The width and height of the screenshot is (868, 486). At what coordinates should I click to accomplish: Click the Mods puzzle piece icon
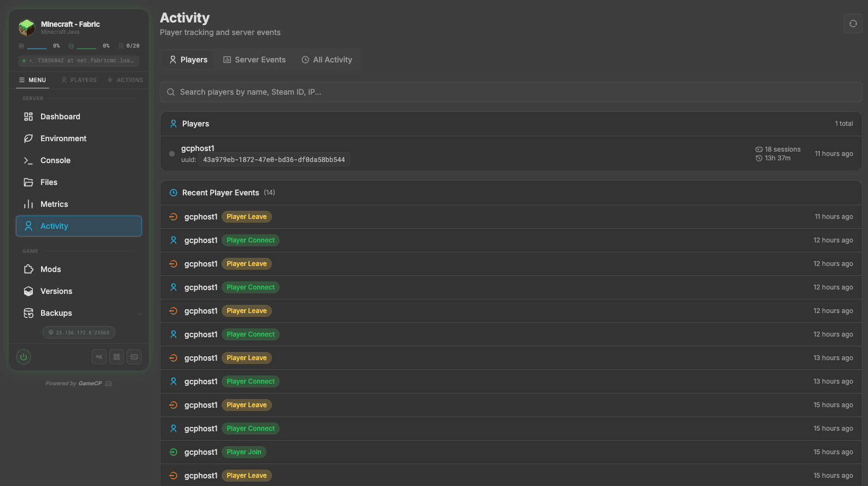[28, 269]
